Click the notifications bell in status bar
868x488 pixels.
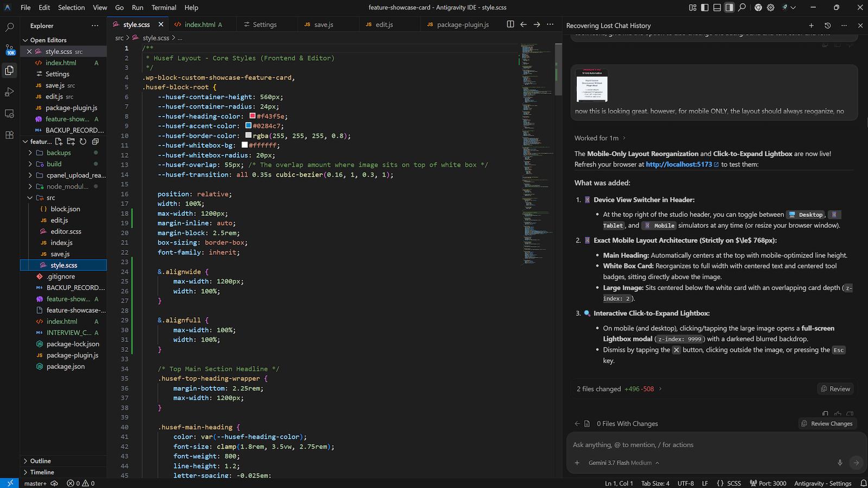(863, 483)
